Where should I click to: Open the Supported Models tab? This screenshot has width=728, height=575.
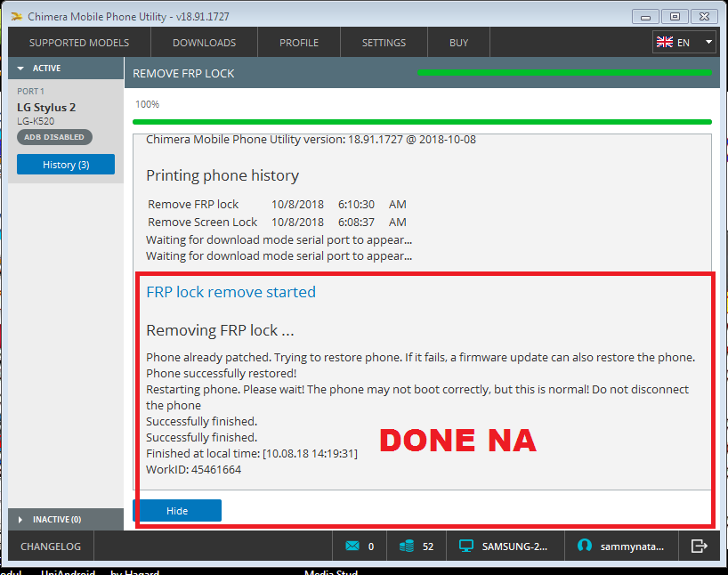(79, 43)
